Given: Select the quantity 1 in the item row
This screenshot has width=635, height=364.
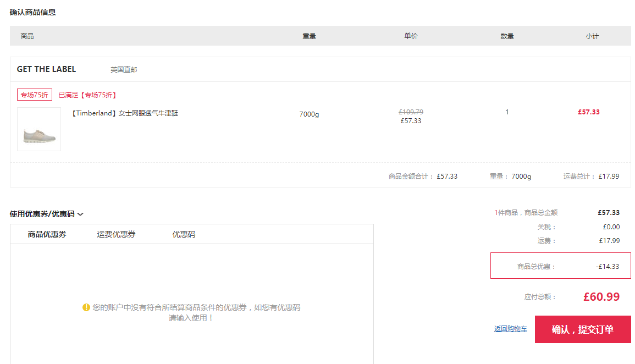Looking at the screenshot, I should pyautogui.click(x=507, y=112).
